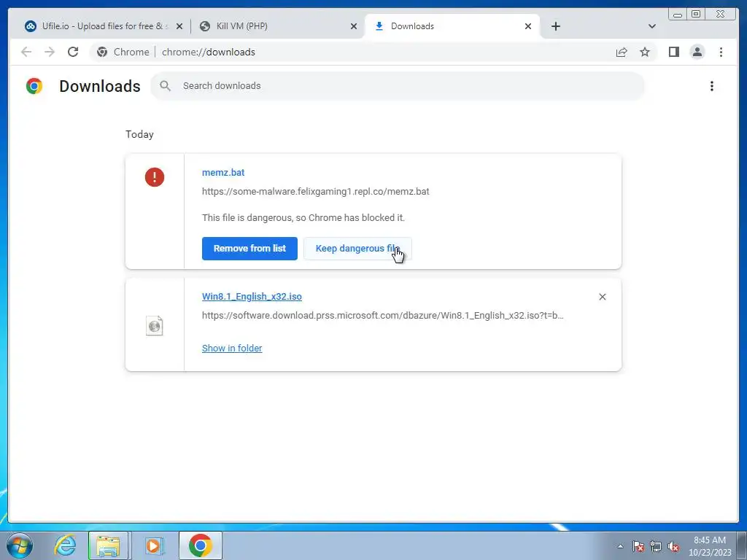Open the memz.bat file name link
The height and width of the screenshot is (560, 747).
(223, 172)
